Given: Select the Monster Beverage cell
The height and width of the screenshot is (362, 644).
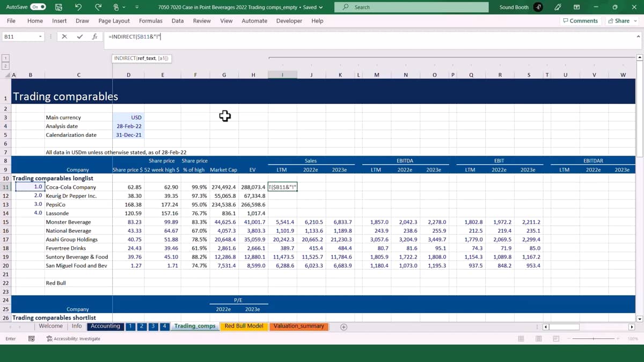Looking at the screenshot, I should (78, 222).
